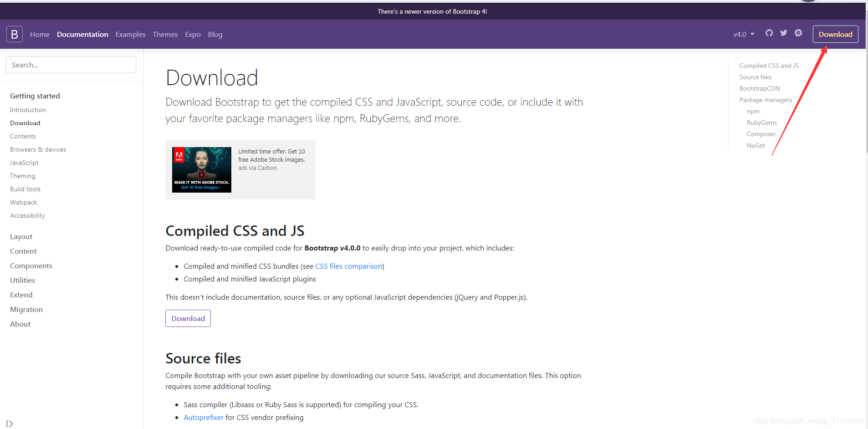This screenshot has width=868, height=429.
Task: Expand the Layout sidebar section
Action: (21, 236)
